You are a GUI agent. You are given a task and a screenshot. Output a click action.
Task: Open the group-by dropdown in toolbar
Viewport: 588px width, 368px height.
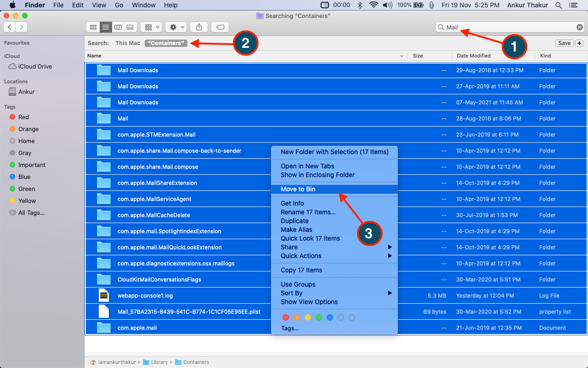click(152, 27)
